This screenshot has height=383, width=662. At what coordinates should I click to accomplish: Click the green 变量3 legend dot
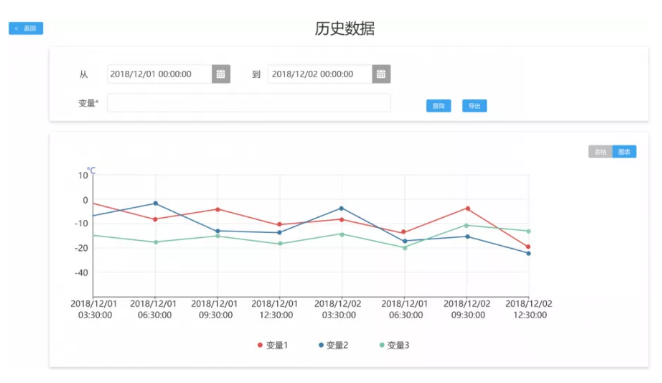coord(382,345)
